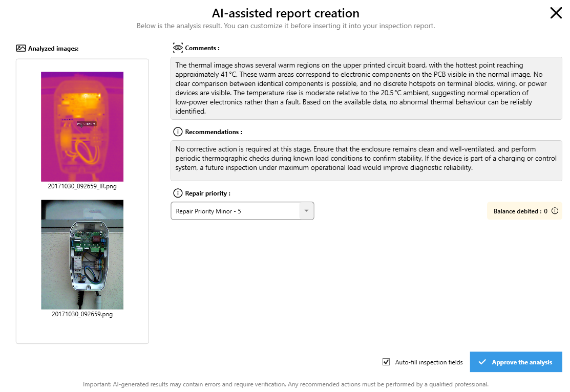Open the thermal IR image thumbnail
Viewport: 570px width, 392px height.
click(x=82, y=126)
